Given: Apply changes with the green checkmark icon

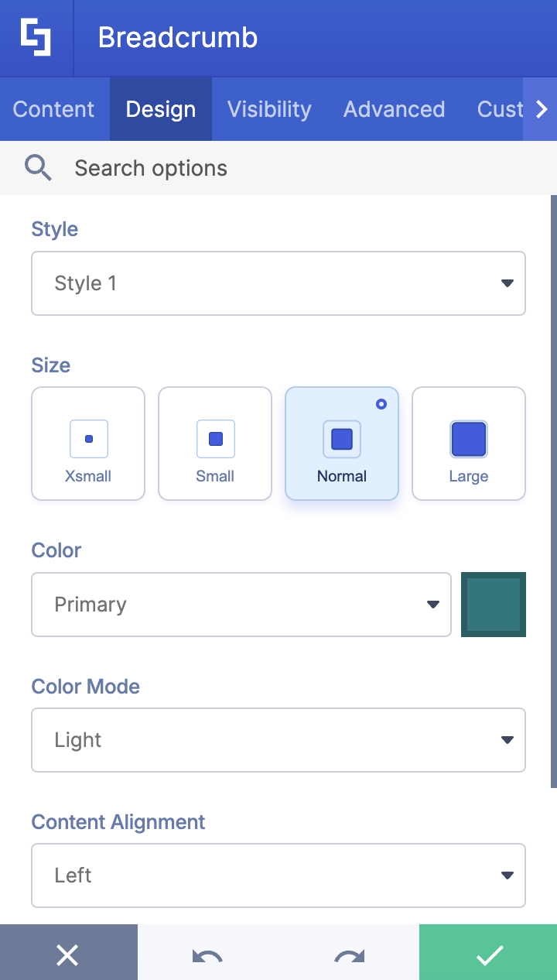Looking at the screenshot, I should [488, 954].
